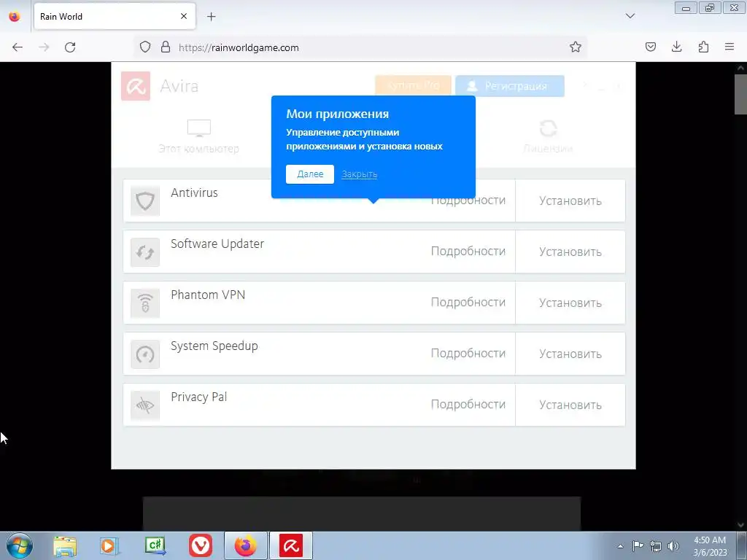Image resolution: width=747 pixels, height=560 pixels.
Task: Click the Privacy Pal row title
Action: point(198,397)
